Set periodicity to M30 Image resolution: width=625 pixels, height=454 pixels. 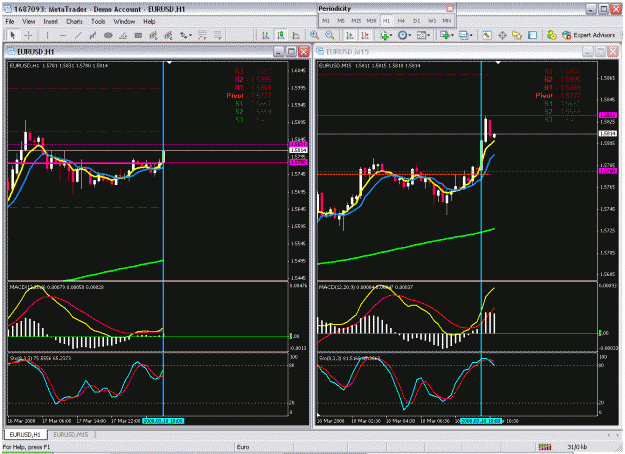(371, 20)
